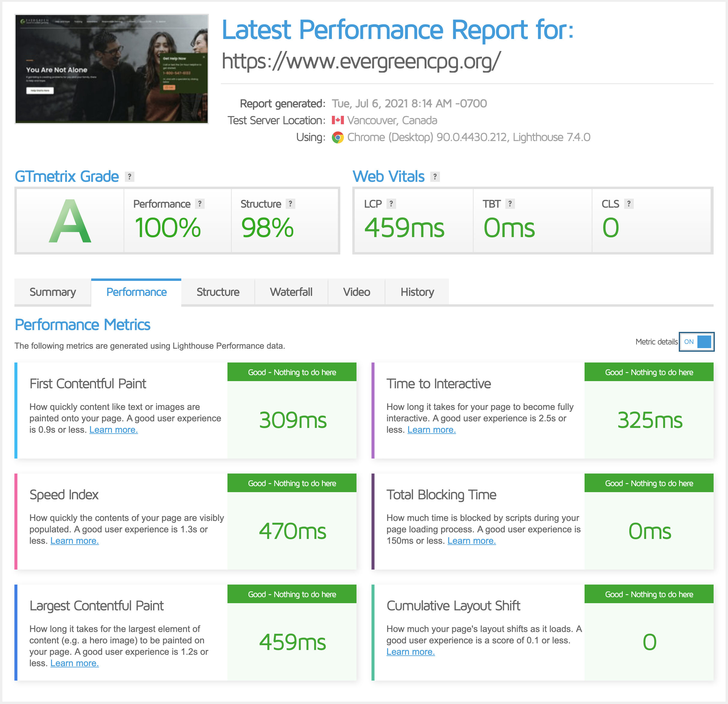Switch to the Structure tab
The width and height of the screenshot is (728, 704).
tap(218, 292)
